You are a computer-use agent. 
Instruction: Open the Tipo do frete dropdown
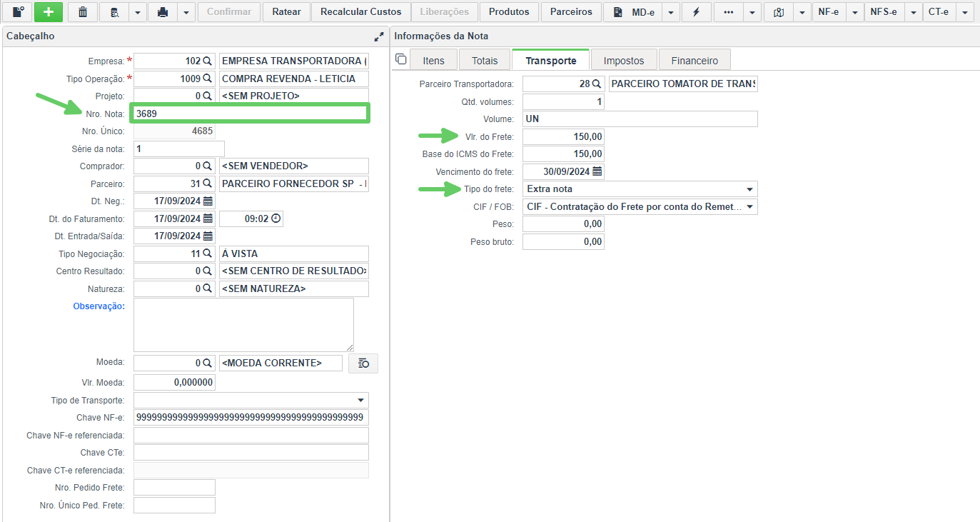point(640,189)
